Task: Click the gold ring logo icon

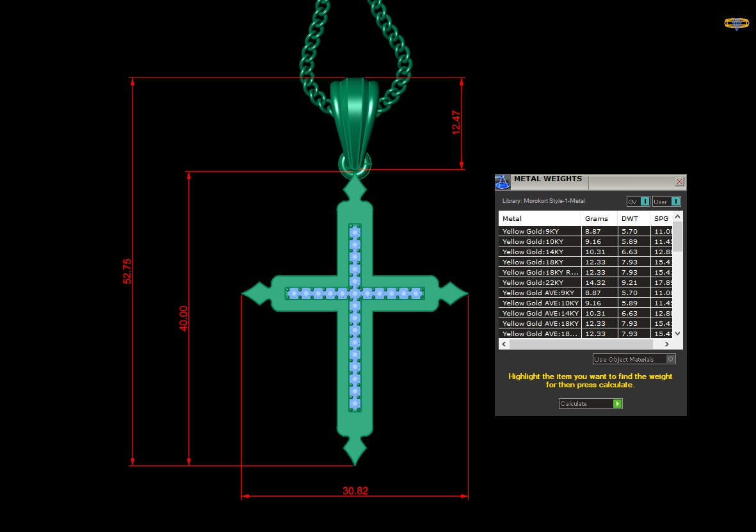Action: [x=736, y=23]
